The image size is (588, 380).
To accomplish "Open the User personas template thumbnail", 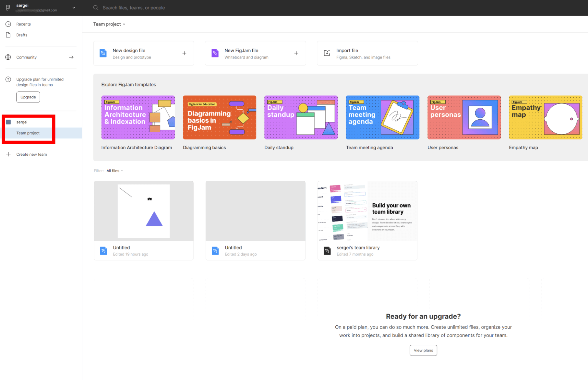I will coord(464,117).
